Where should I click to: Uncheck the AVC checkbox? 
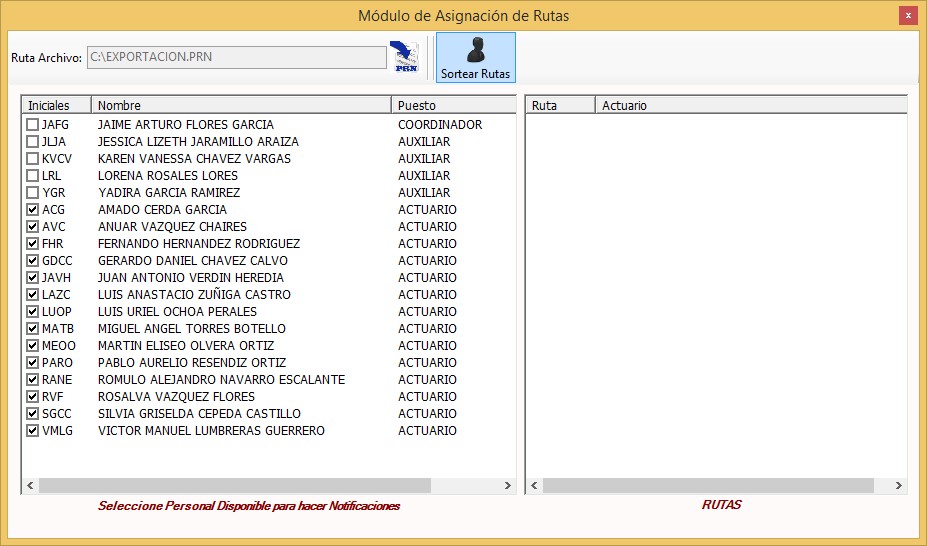click(x=33, y=227)
